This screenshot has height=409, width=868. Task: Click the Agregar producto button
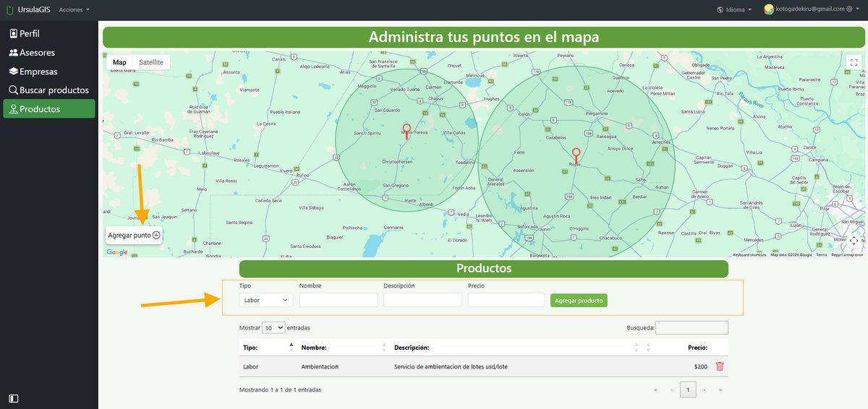click(x=579, y=300)
